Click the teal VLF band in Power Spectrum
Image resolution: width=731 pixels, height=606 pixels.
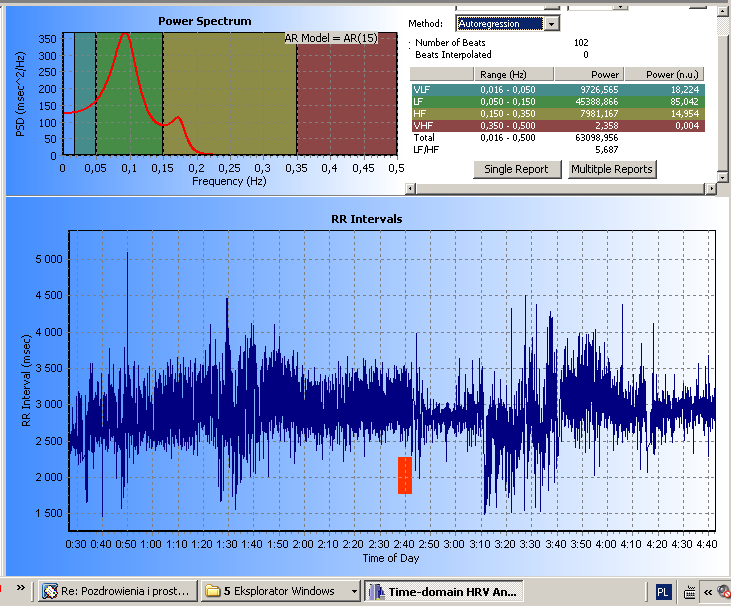click(85, 93)
